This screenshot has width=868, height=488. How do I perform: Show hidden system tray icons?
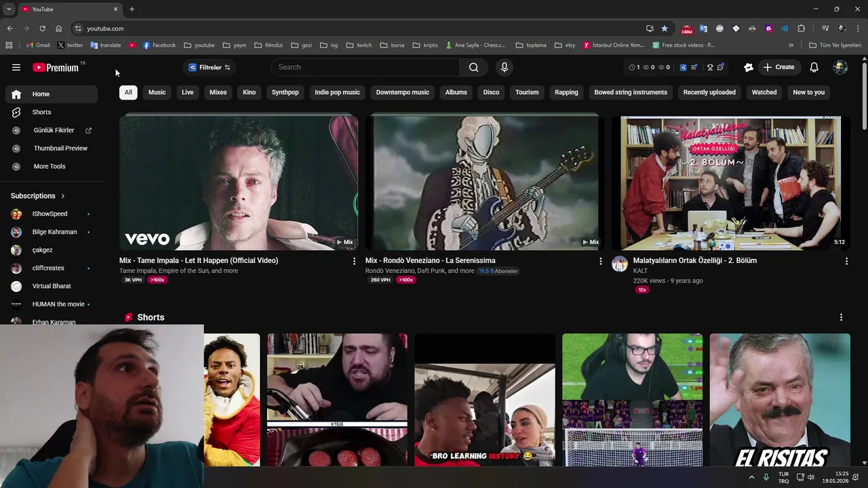(x=751, y=477)
